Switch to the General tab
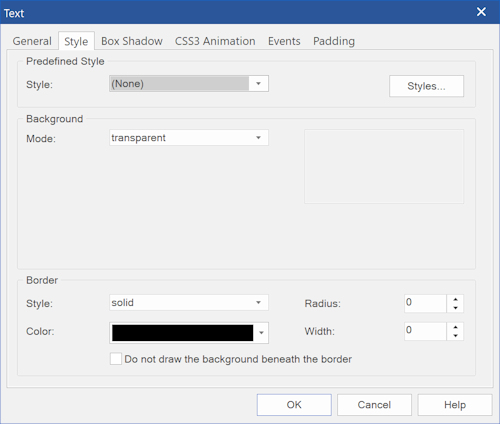Viewport: 500px width, 424px height. [32, 41]
